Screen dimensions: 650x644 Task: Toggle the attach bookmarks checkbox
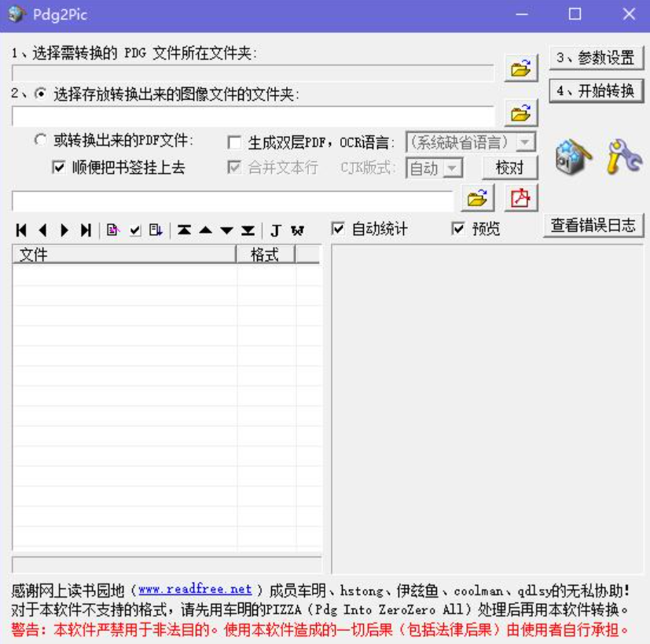pyautogui.click(x=58, y=167)
